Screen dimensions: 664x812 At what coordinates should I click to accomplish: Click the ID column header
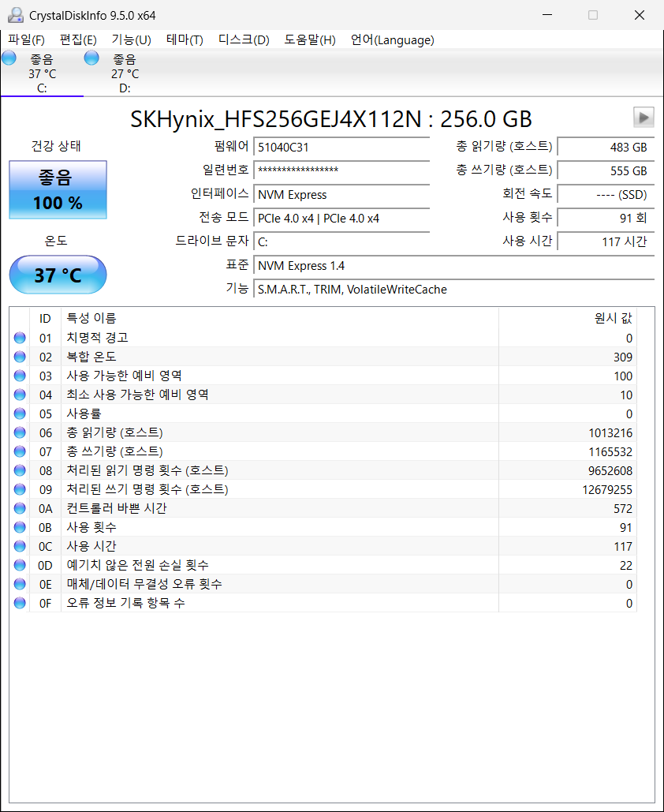[46, 318]
